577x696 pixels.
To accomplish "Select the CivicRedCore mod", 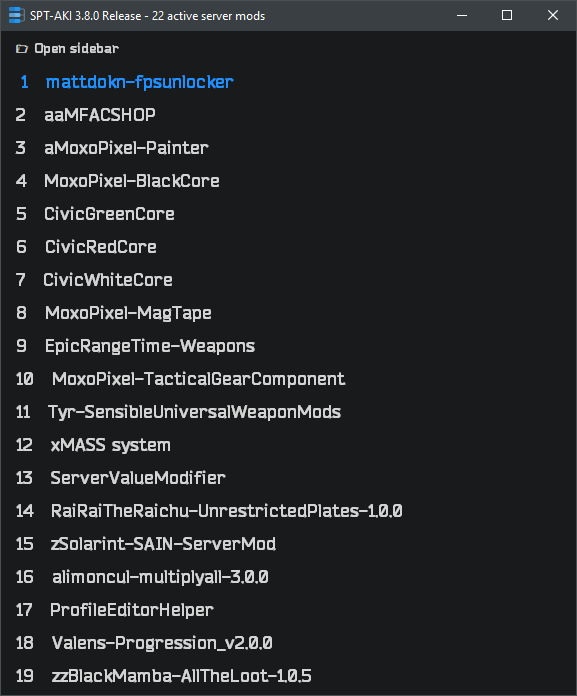I will (x=101, y=247).
